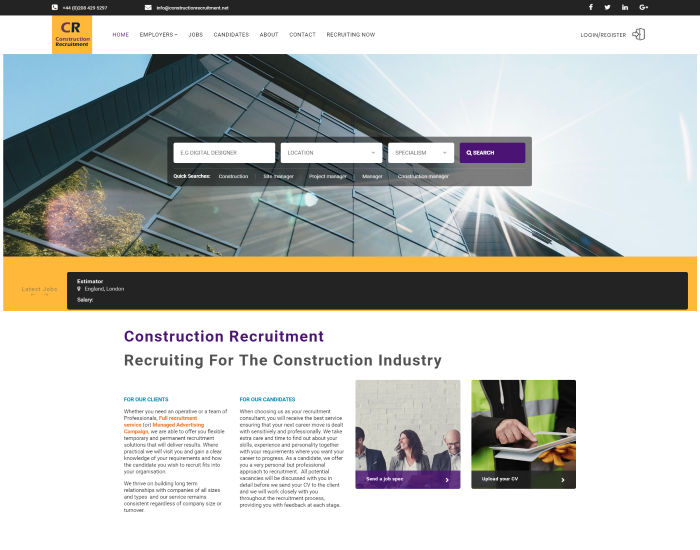Click the phone icon in top bar
The height and width of the screenshot is (550, 700).
click(55, 7)
